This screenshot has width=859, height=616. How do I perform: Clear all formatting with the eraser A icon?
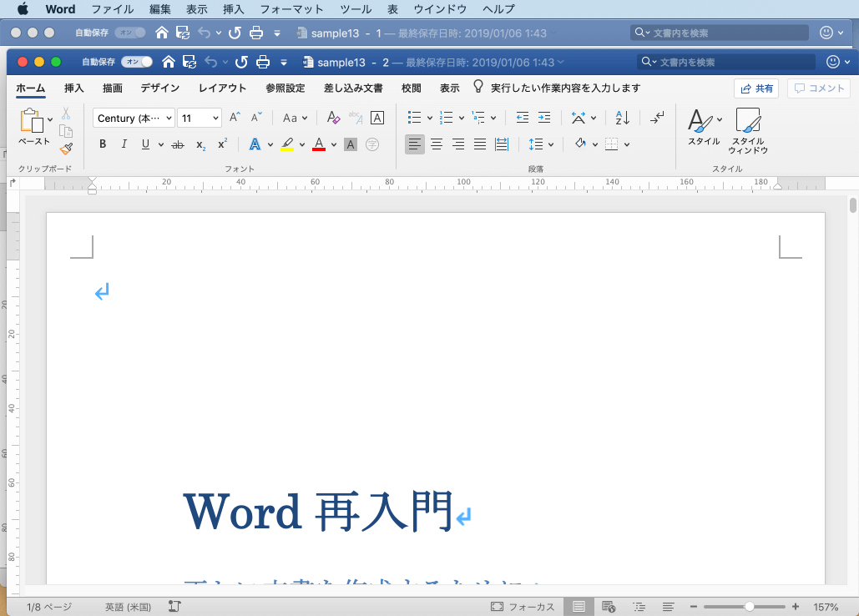(x=333, y=117)
